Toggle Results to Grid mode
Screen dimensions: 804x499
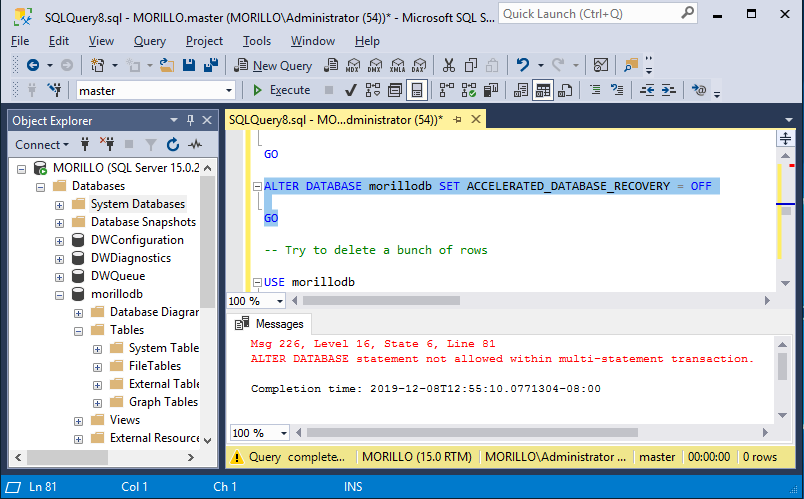click(x=543, y=91)
